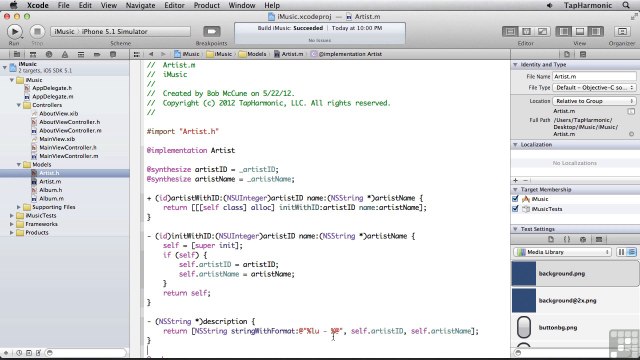Show the Search navigator
The height and width of the screenshot is (360, 640).
pos(49,54)
